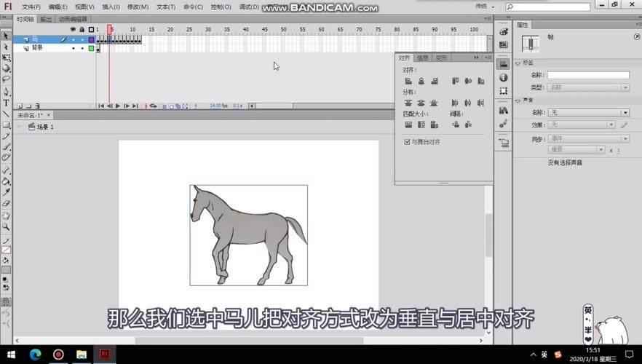Screen dimensions: 642x364
Task: Click play button in timeline controls
Action: point(118,106)
